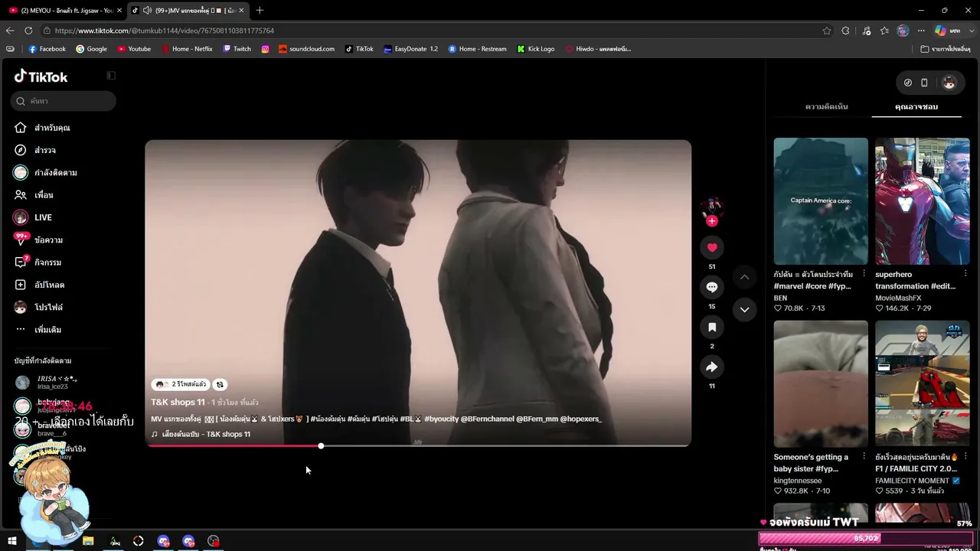The image size is (980, 551).
Task: Bookmark this page with the star icon
Action: 827,31
